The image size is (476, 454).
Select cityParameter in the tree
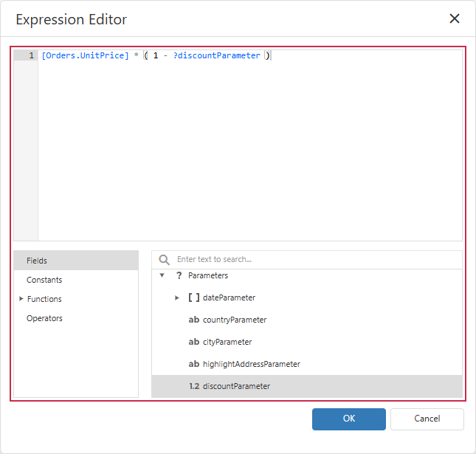pyautogui.click(x=307, y=342)
